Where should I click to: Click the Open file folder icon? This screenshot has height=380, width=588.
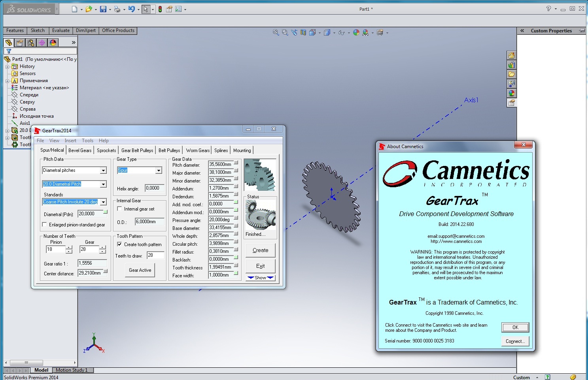pos(89,9)
